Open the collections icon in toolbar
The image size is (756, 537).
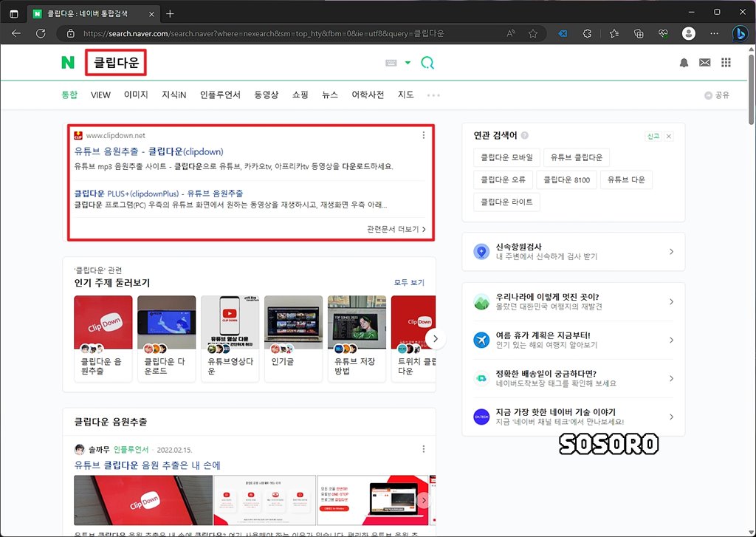coord(639,33)
